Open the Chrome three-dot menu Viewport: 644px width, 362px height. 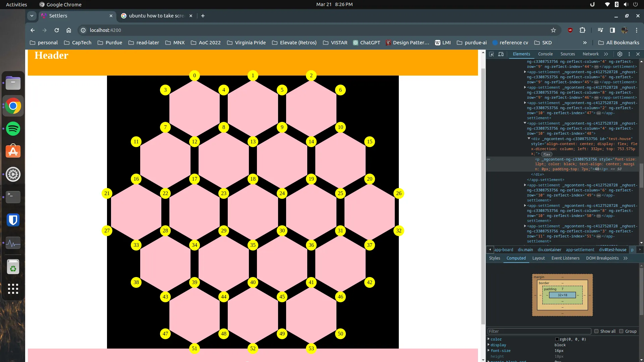tap(637, 30)
